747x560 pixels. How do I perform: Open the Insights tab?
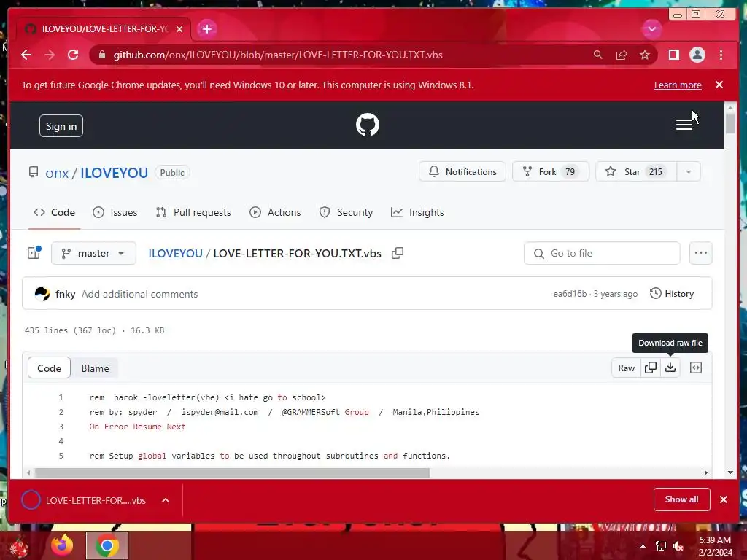(x=417, y=212)
